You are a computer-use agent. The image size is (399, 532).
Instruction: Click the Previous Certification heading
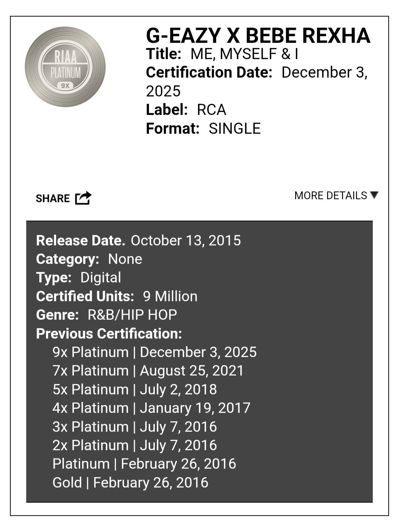109,333
